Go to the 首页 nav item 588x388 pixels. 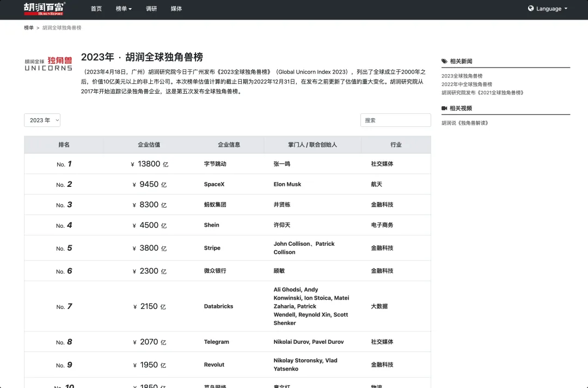pos(96,9)
